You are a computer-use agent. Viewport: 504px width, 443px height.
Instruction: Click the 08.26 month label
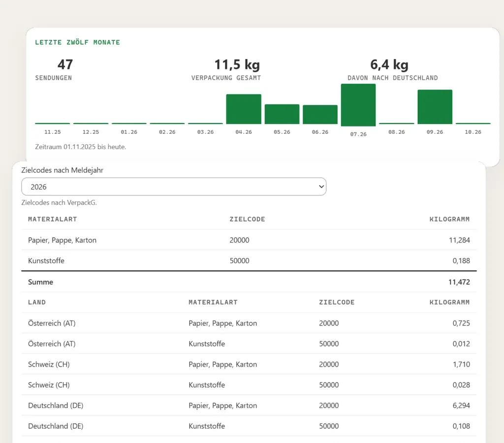397,132
